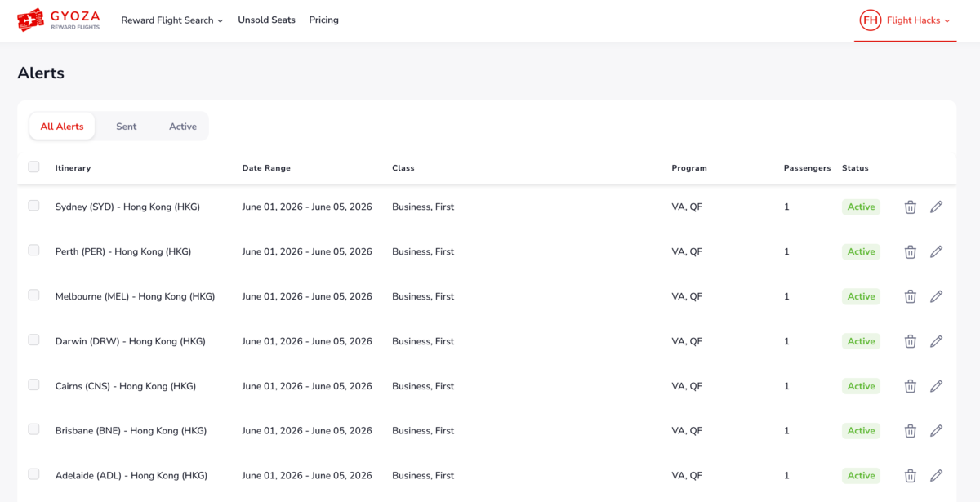Image resolution: width=980 pixels, height=502 pixels.
Task: Edit the Sydney to Hong Kong alert
Action: coord(937,207)
